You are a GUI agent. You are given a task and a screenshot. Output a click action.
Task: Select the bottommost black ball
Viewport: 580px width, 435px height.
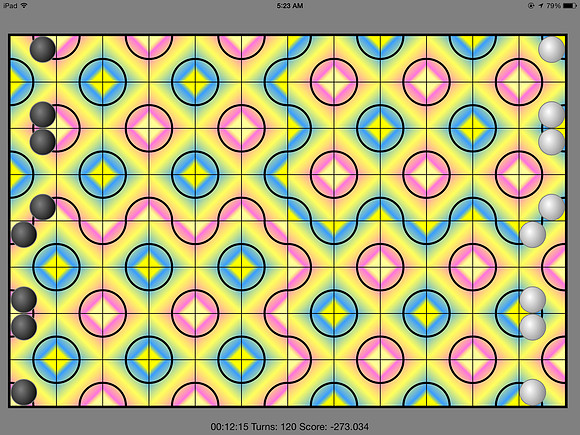click(x=24, y=392)
